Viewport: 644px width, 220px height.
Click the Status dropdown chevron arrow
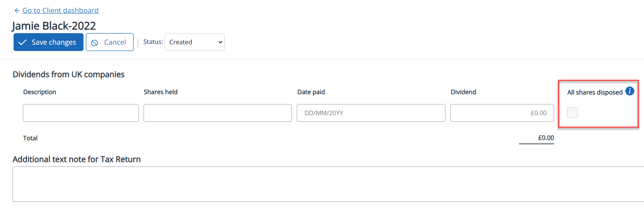(x=220, y=42)
